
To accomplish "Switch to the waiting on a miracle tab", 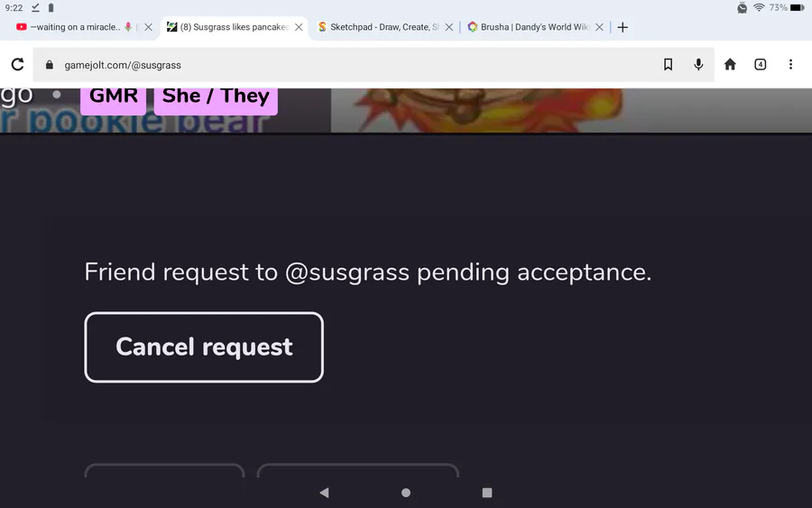I will pyautogui.click(x=75, y=27).
